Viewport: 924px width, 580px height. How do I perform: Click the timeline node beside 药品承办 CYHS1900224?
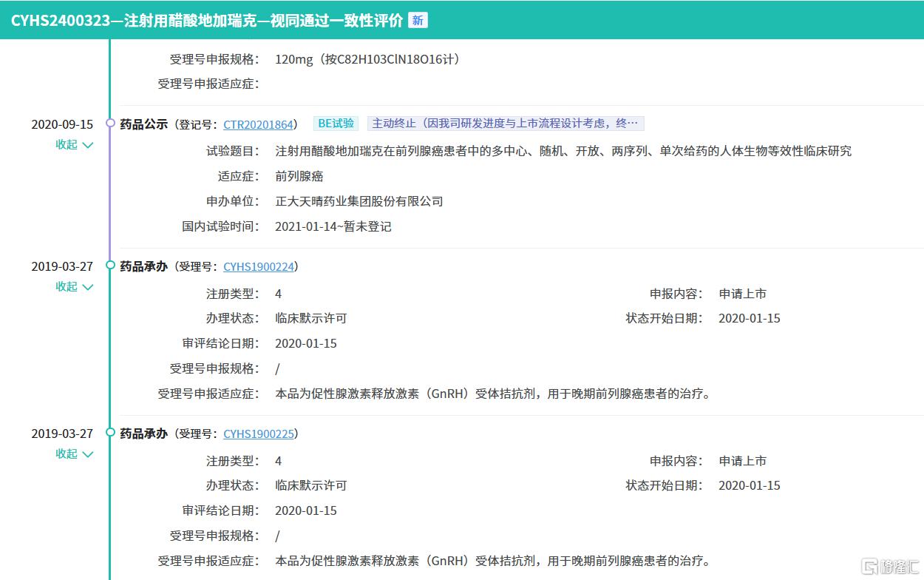(110, 266)
